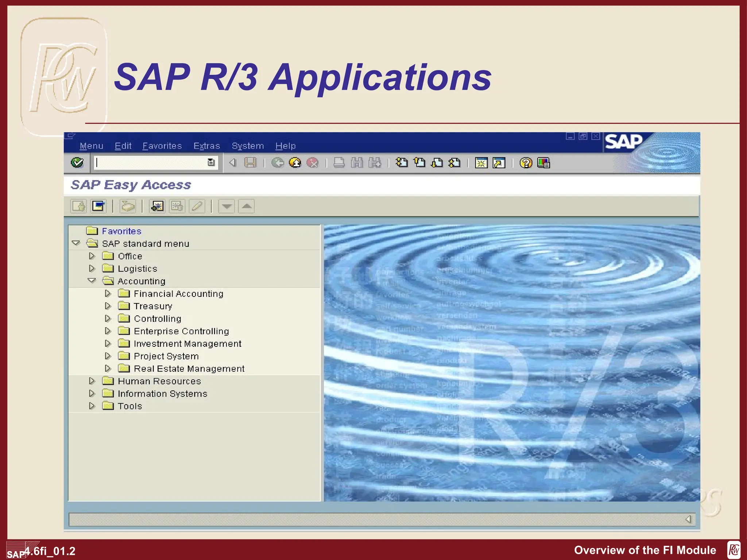Click the status bar expand arrow

coord(688,519)
